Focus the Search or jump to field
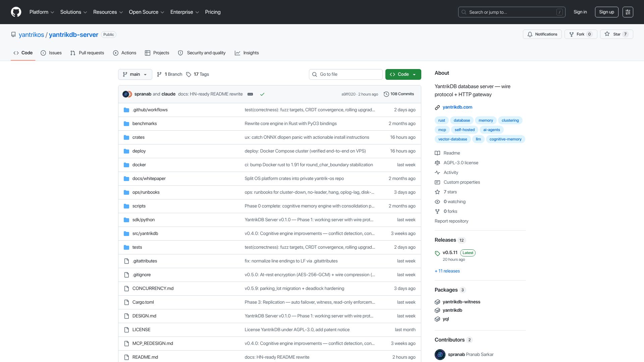The height and width of the screenshot is (362, 644). 512,12
